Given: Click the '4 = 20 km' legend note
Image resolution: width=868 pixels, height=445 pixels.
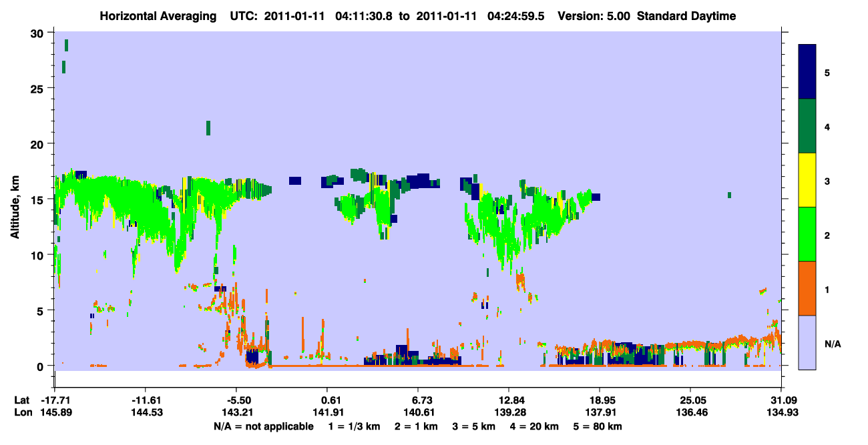Looking at the screenshot, I should [535, 426].
